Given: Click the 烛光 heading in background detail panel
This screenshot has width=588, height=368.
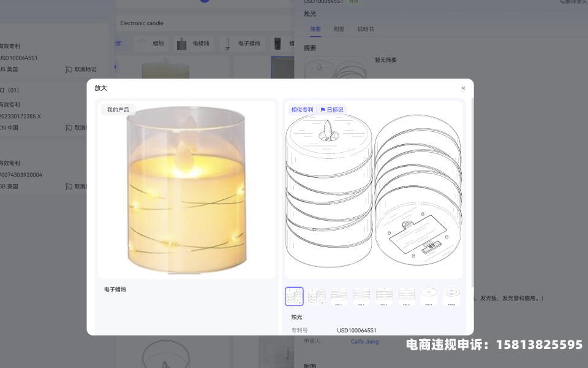Looking at the screenshot, I should tap(310, 13).
